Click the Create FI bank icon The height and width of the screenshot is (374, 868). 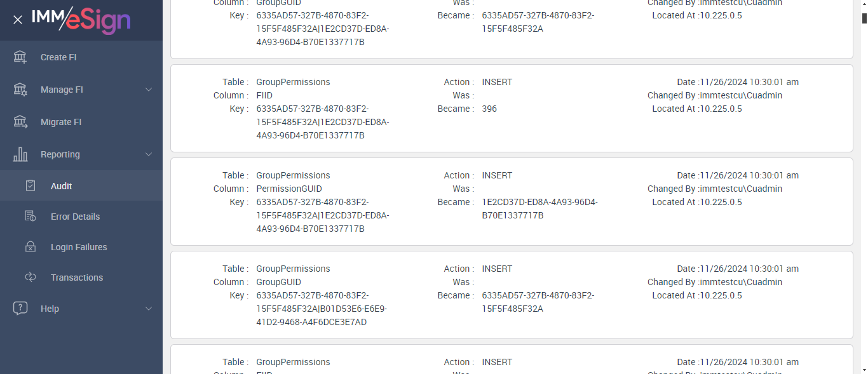[20, 57]
